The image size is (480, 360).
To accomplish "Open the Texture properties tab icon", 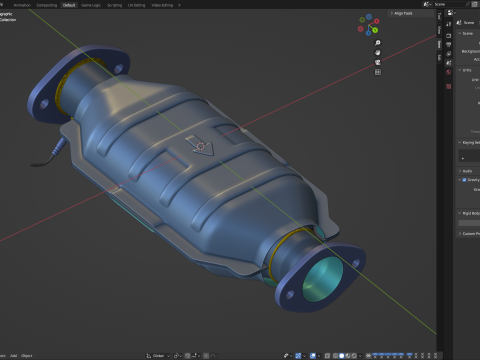I will coord(449,86).
